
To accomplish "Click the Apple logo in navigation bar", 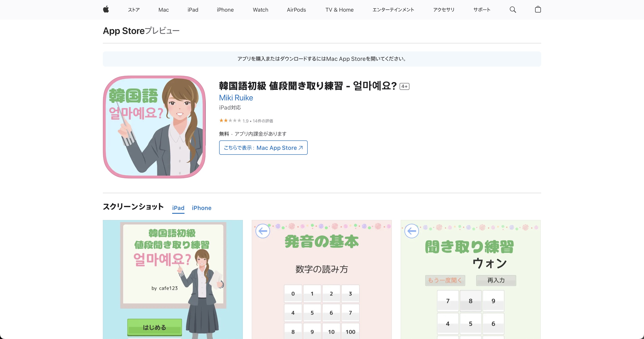I will point(106,9).
